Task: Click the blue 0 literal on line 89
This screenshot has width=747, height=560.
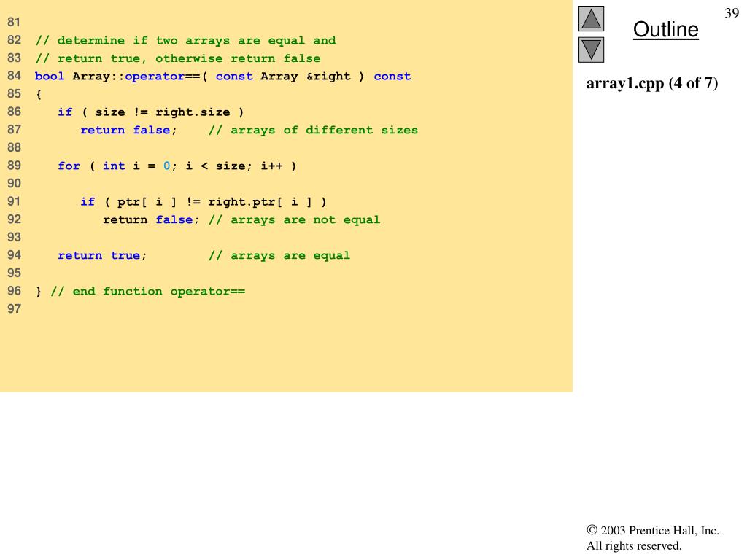Action: coord(167,166)
